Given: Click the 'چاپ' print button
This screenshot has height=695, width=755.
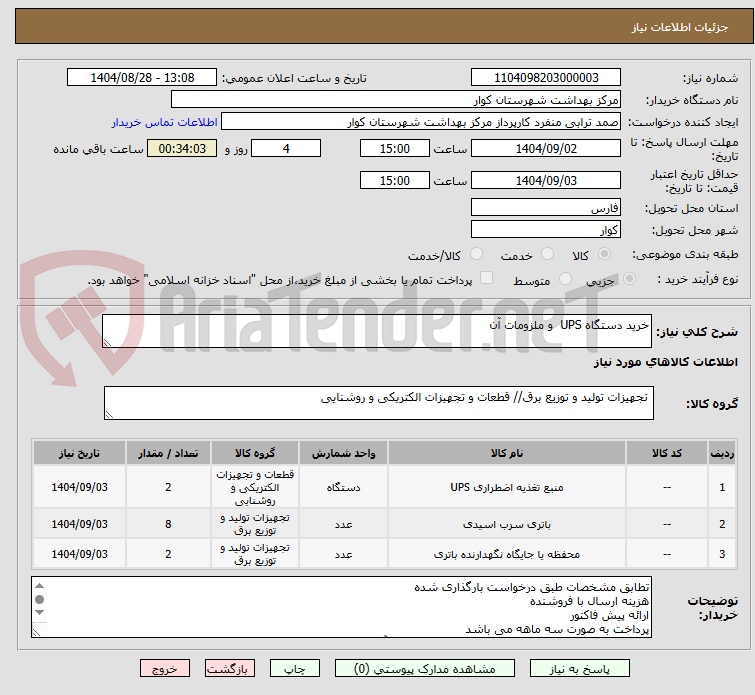Looking at the screenshot, I should tap(295, 669).
